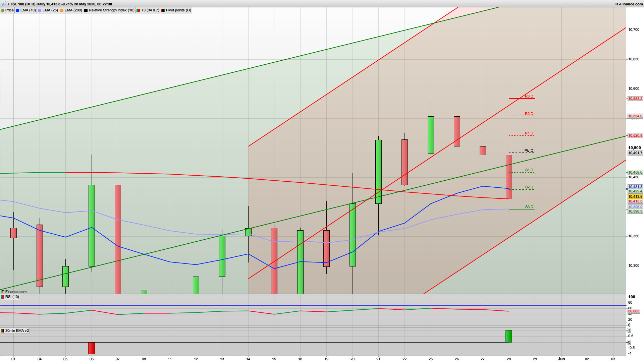
Task: Click the RSI (10) panel label
Action: pyautogui.click(x=12, y=297)
